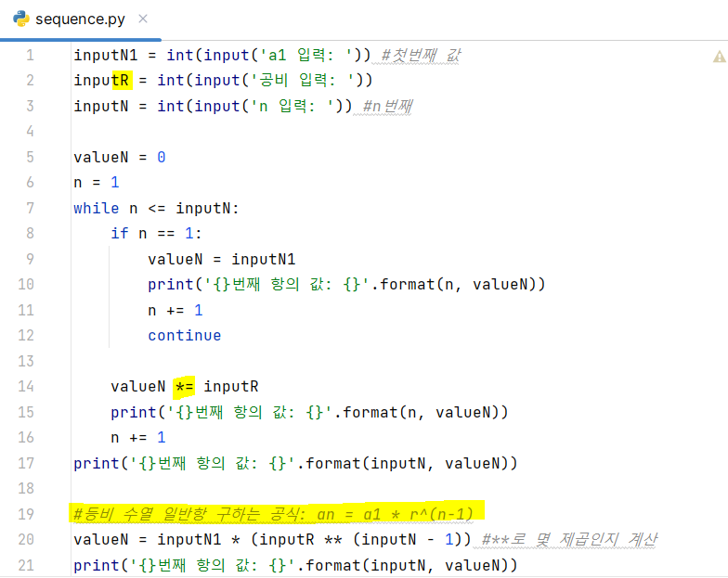
Task: Click 'n += 1' on line 16
Action: point(137,438)
